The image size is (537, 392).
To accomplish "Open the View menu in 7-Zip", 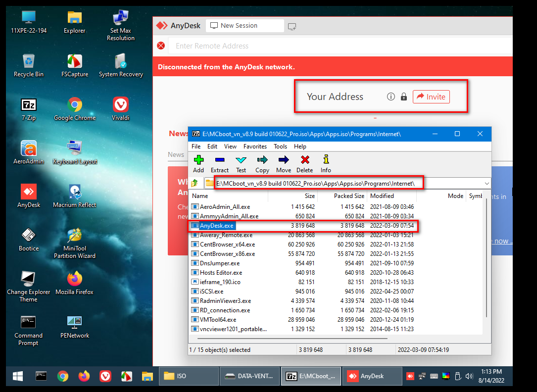I will (x=230, y=146).
